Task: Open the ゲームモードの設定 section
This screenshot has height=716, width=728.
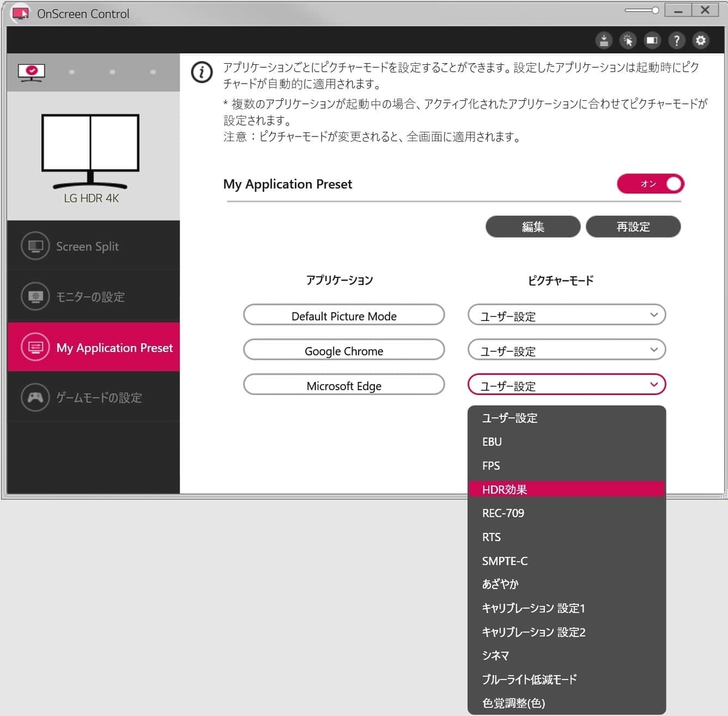Action: (x=93, y=397)
